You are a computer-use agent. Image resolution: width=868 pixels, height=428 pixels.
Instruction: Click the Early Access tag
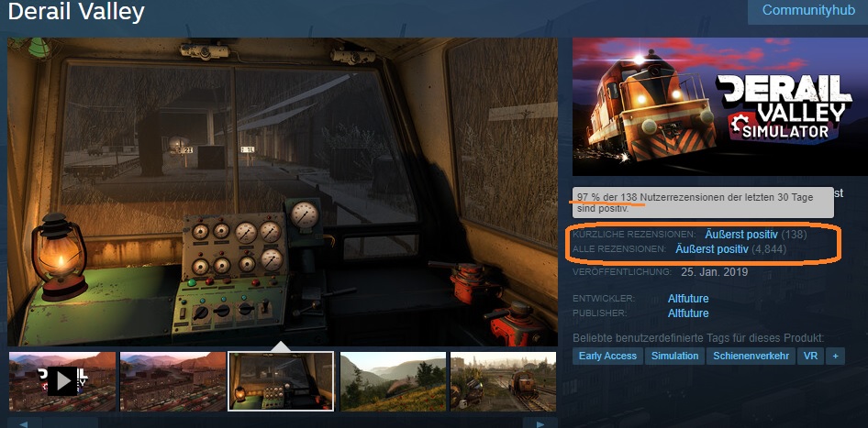point(607,357)
